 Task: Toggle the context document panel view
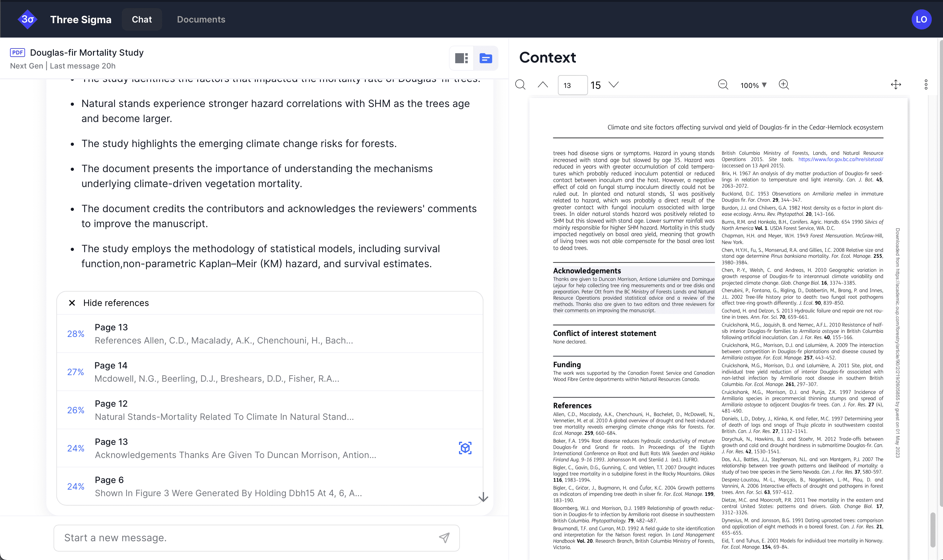[x=486, y=58]
